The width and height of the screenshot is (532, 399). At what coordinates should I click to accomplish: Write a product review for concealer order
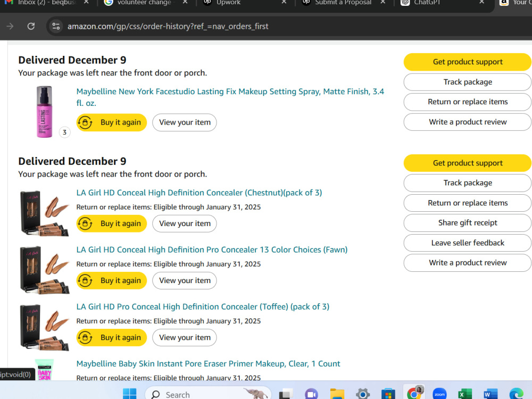pyautogui.click(x=468, y=263)
